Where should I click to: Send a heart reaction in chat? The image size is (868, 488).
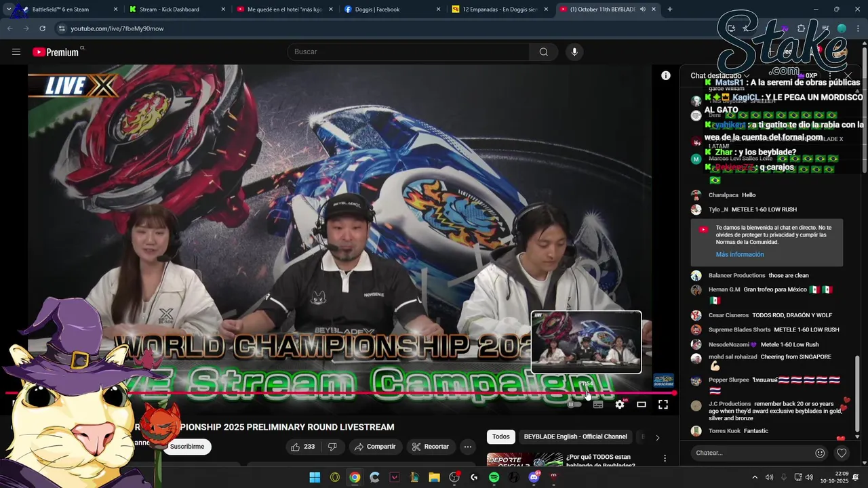(x=842, y=453)
